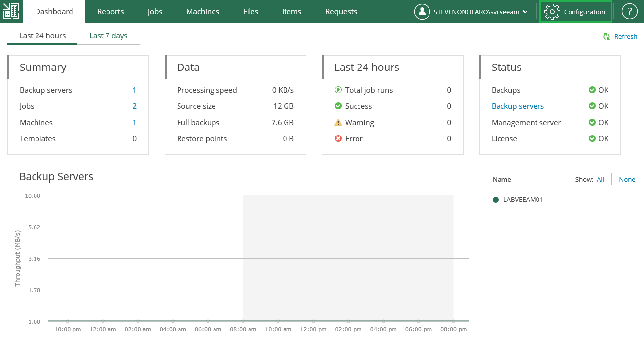Open the Backup servers status link

pyautogui.click(x=518, y=106)
